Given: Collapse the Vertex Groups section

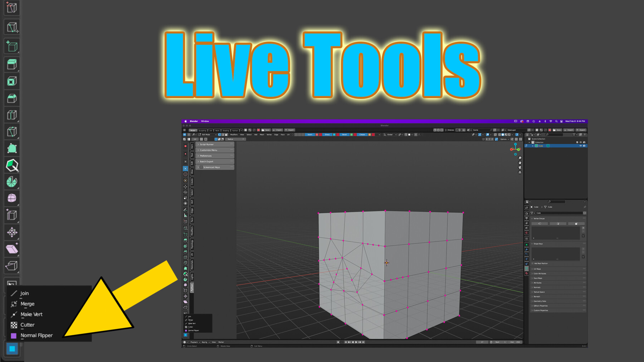Looking at the screenshot, I should point(532,218).
